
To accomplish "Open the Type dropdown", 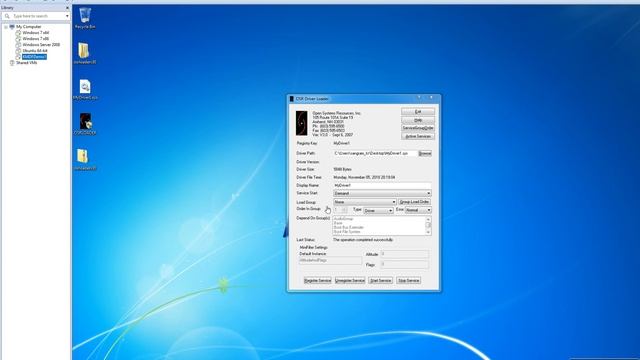I will [x=378, y=210].
